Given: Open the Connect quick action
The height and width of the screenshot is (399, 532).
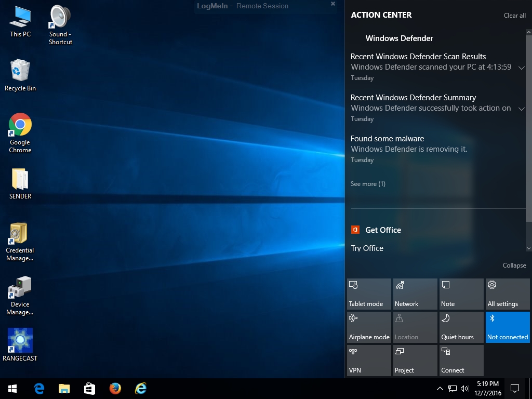Looking at the screenshot, I should click(461, 361).
